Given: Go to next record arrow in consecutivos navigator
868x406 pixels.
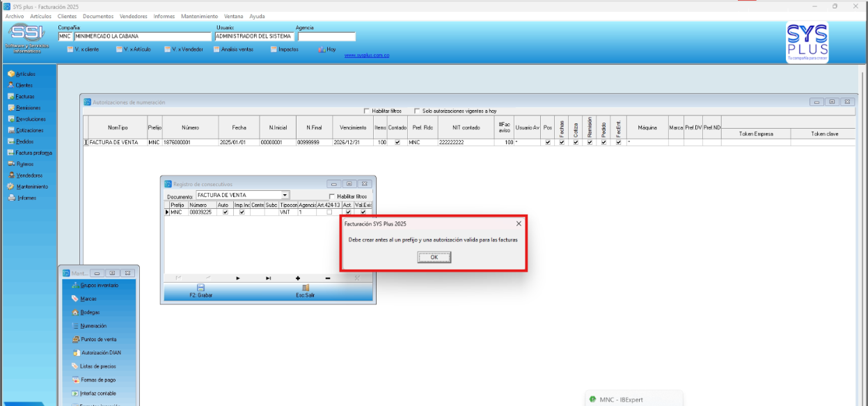Looking at the screenshot, I should pyautogui.click(x=238, y=278).
